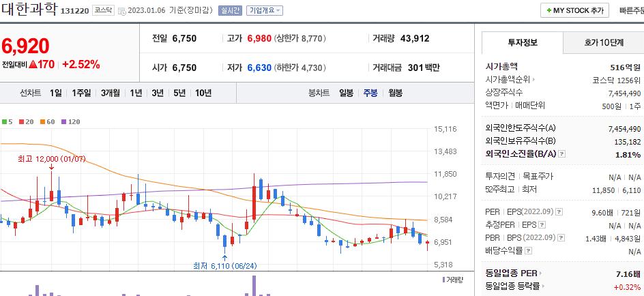644x296 pixels.
Task: Click the 동일업종 PER value 7.16배
Action: 628,273
